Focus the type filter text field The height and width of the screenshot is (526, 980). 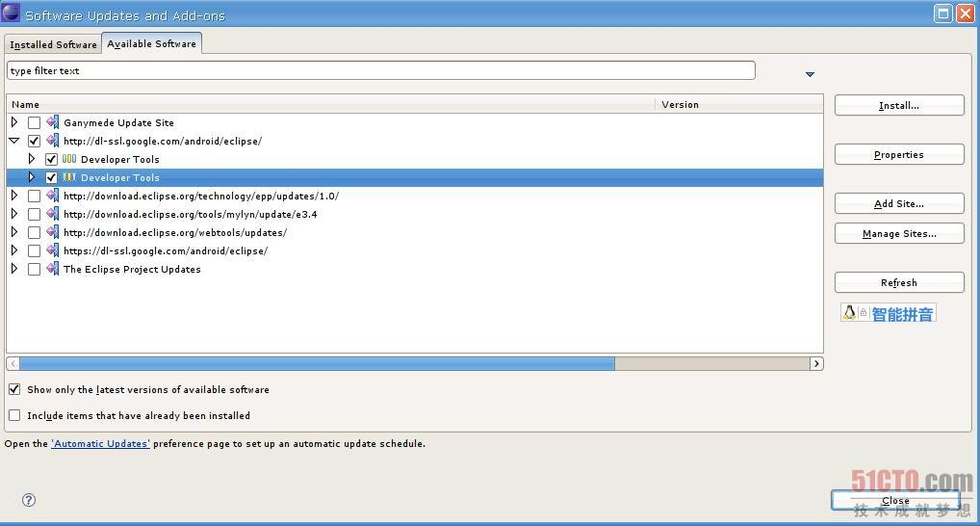[380, 70]
